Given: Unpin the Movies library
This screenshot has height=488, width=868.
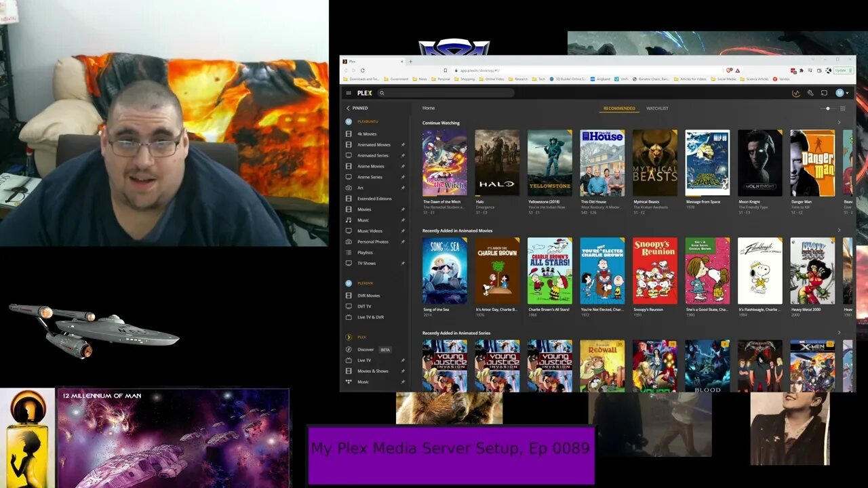Looking at the screenshot, I should tap(403, 209).
